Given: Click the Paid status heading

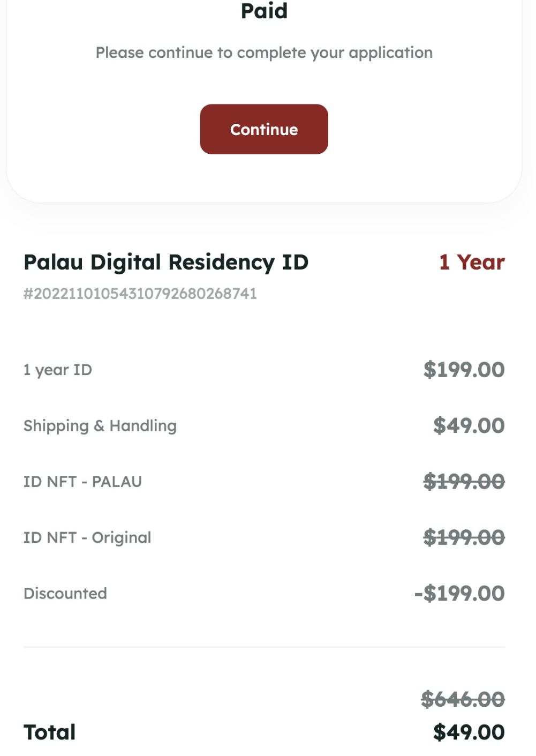Looking at the screenshot, I should [x=264, y=11].
